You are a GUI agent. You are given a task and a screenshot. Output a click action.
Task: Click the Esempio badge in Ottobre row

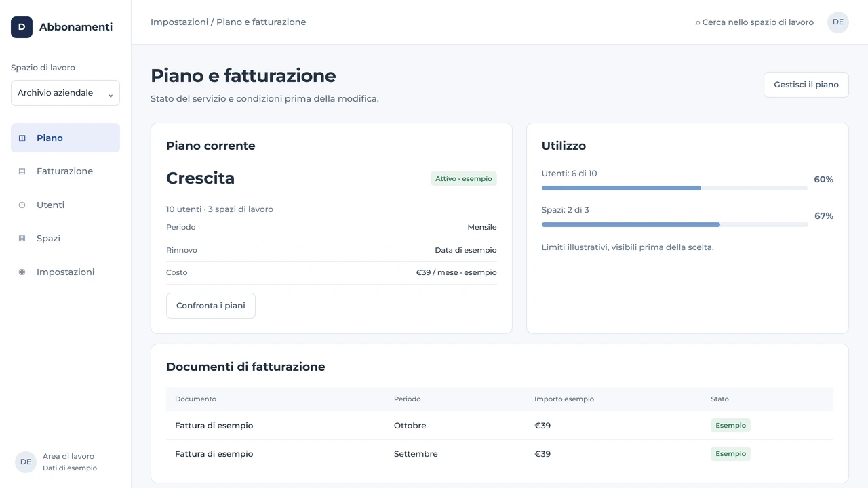click(x=730, y=426)
